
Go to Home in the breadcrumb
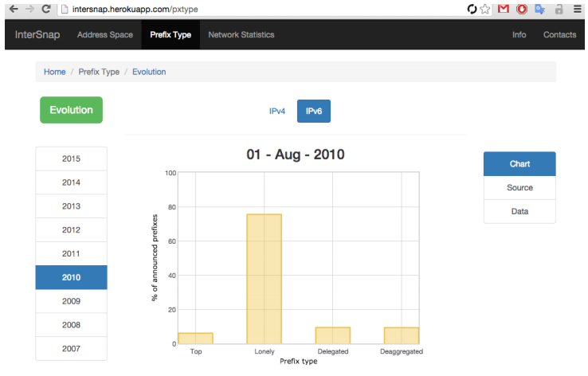tap(55, 72)
